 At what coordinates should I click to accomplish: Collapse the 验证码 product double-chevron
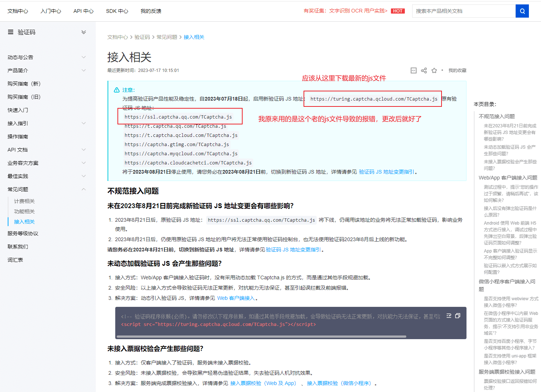click(x=84, y=32)
